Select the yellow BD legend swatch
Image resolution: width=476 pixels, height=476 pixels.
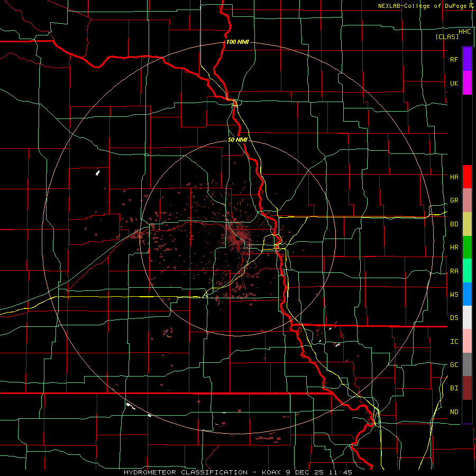467,224
